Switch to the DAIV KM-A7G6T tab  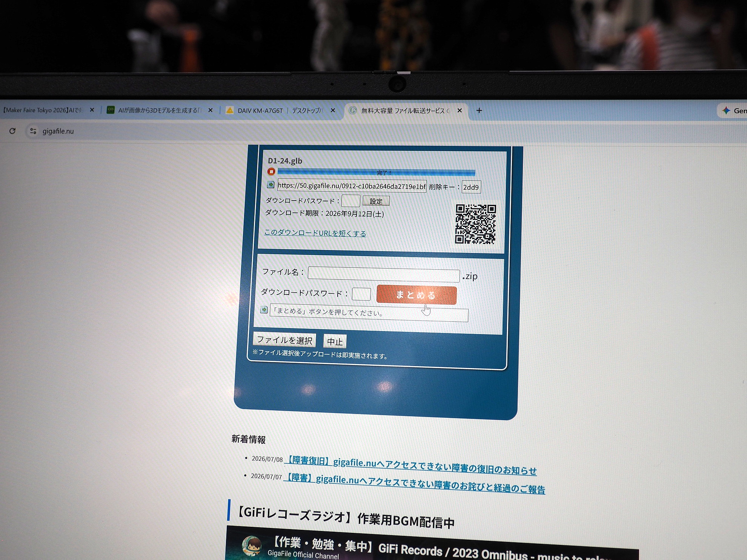click(280, 110)
